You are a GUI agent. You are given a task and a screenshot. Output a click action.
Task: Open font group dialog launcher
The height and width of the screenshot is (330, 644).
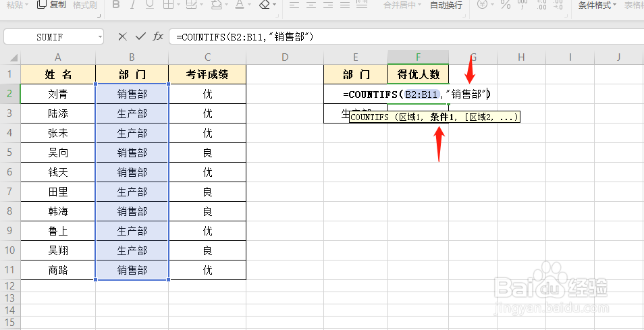click(x=277, y=16)
